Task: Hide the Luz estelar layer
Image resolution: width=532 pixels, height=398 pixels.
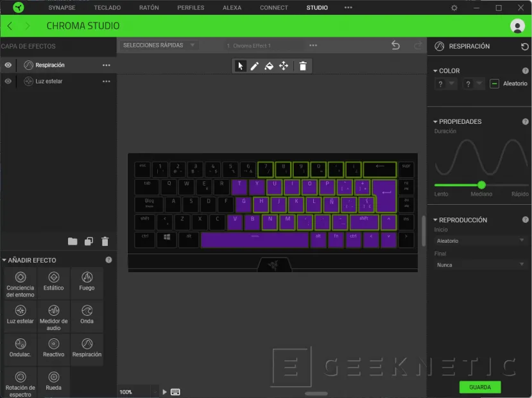Action: coord(8,81)
